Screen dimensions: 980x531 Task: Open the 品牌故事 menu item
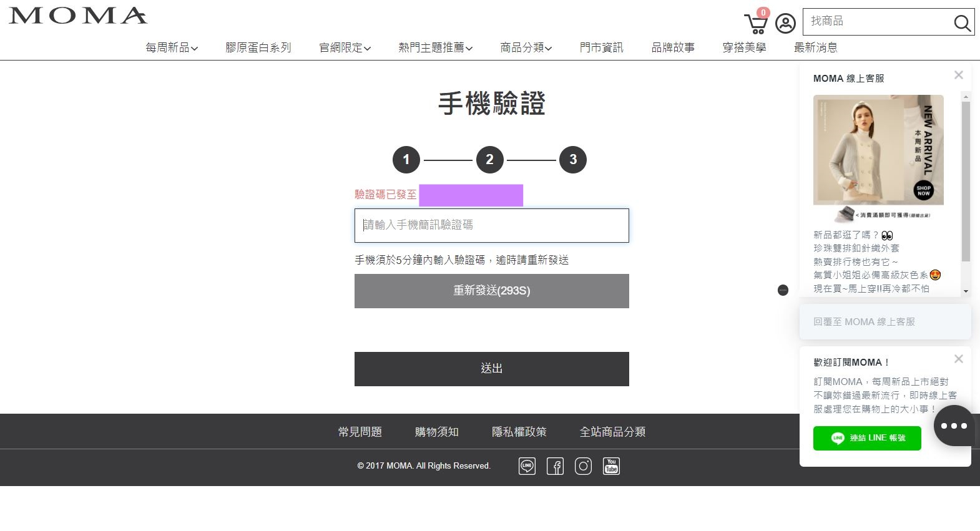pyautogui.click(x=673, y=47)
